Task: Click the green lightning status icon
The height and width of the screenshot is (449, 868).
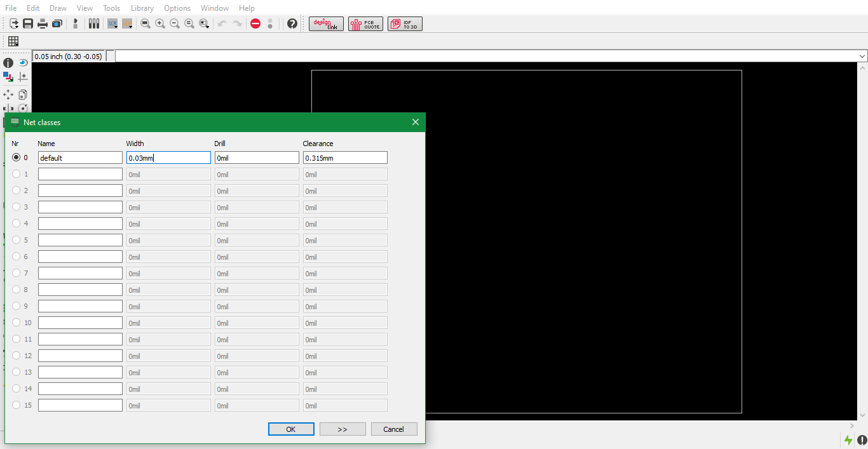Action: click(848, 439)
